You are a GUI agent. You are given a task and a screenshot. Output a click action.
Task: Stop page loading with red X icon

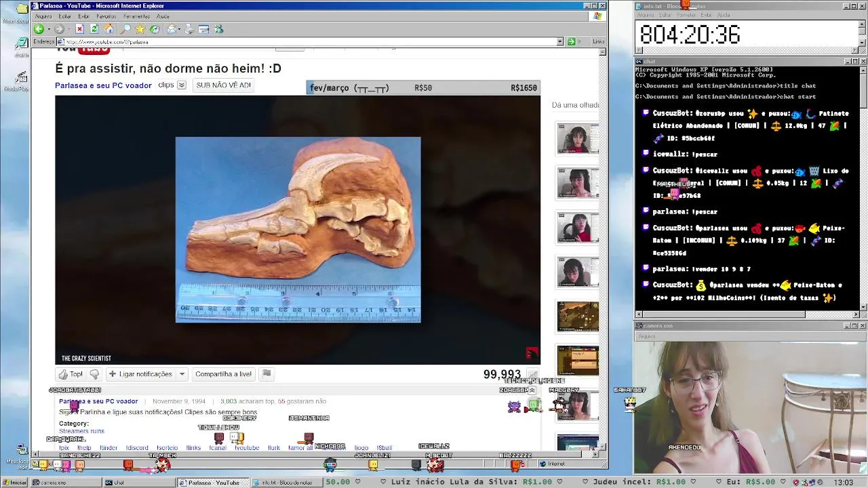[79, 29]
